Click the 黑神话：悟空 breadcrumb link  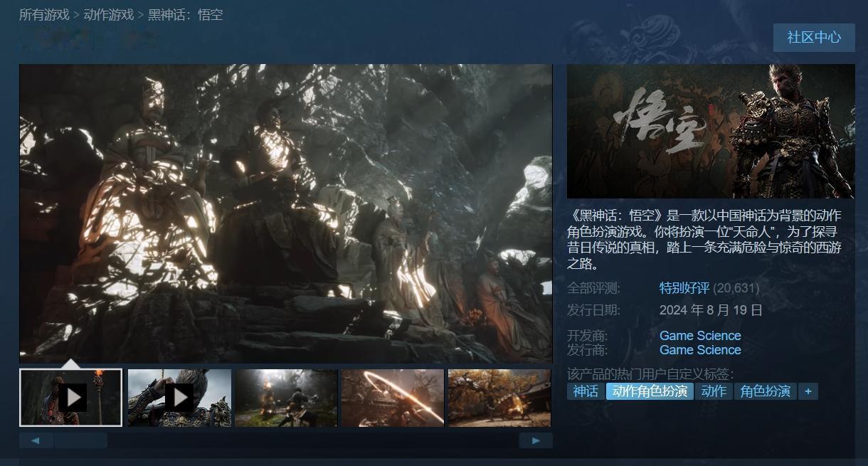[x=185, y=15]
